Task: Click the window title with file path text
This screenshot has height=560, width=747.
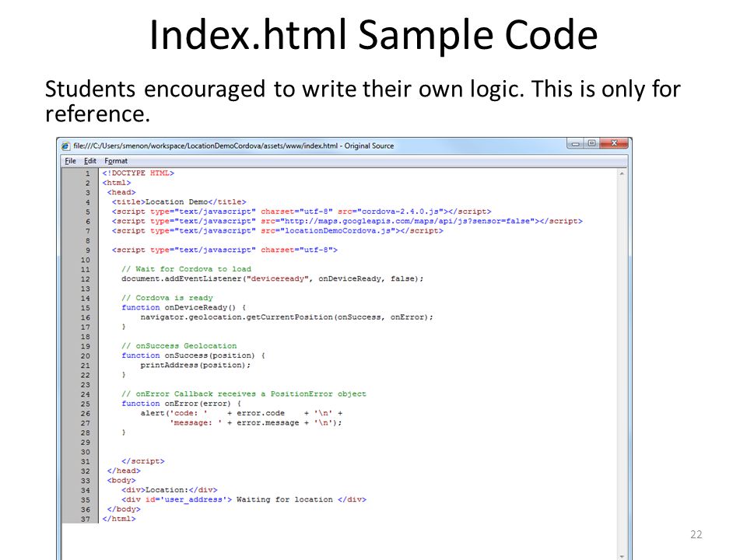Action: (x=233, y=145)
